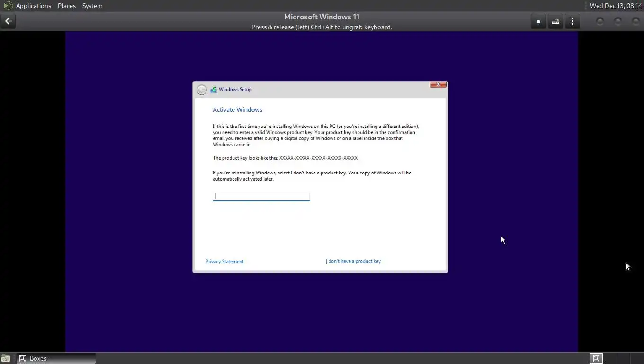Click the Windows Setup back arrow
Image resolution: width=644 pixels, height=364 pixels.
[x=202, y=90]
